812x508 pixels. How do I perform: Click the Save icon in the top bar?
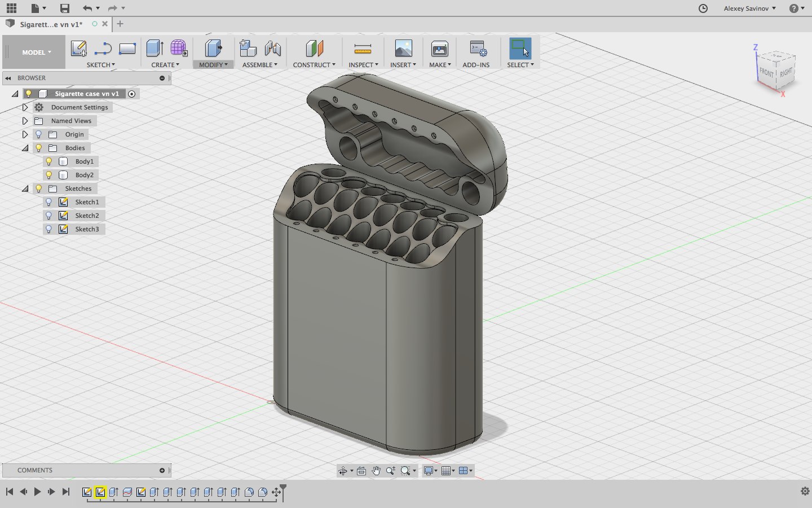(x=65, y=8)
